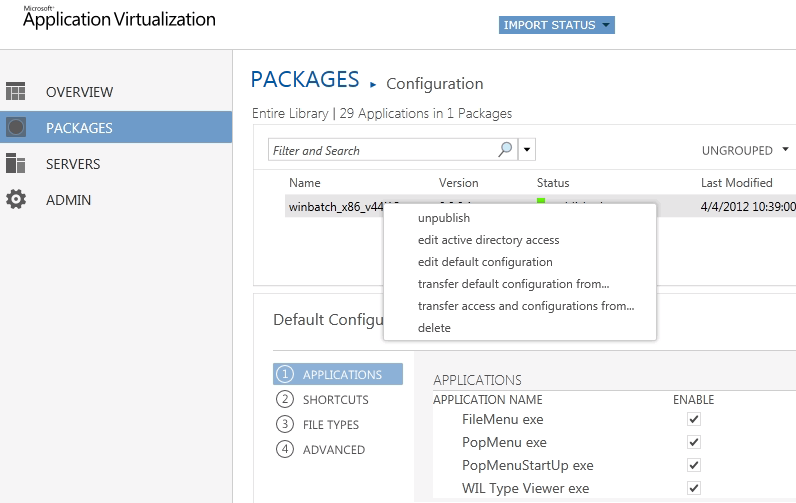Uncheck Enable for PopMenu exe
796x503 pixels.
pos(693,442)
